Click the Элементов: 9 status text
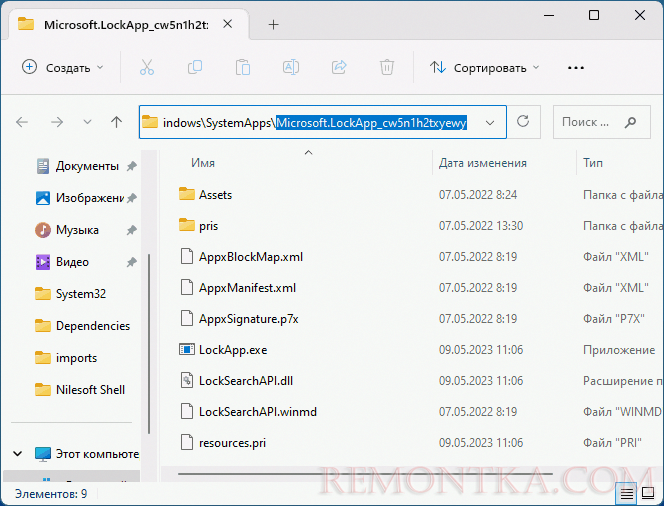 point(51,494)
